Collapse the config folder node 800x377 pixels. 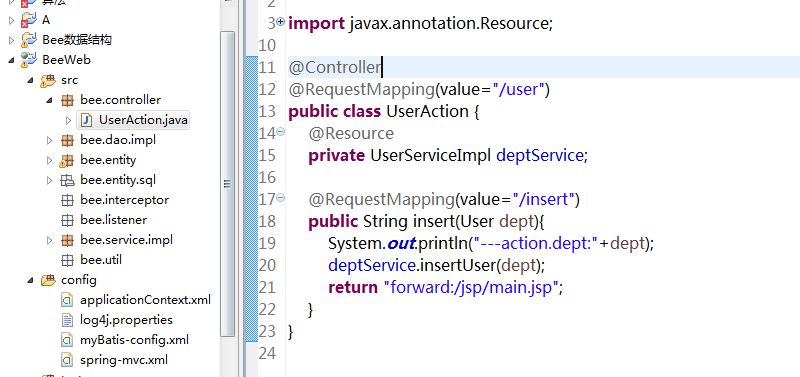[31, 280]
